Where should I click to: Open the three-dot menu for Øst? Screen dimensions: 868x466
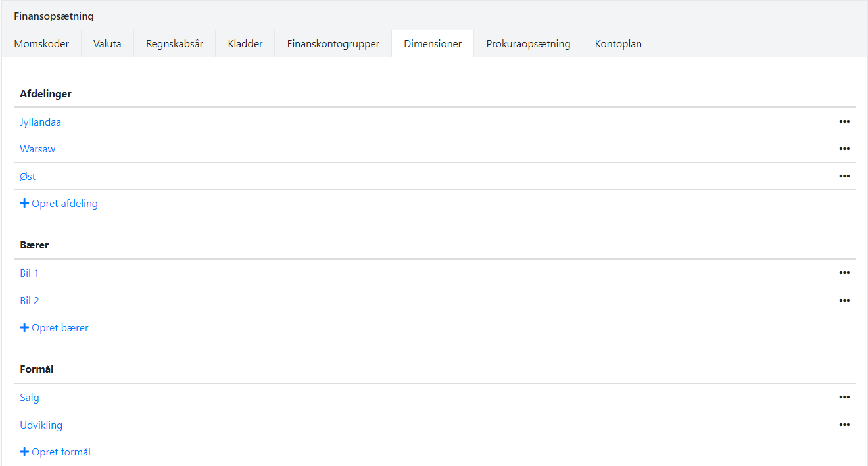click(x=844, y=176)
